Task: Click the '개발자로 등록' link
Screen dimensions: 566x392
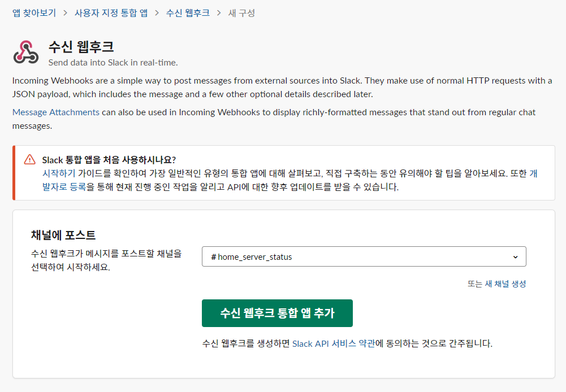Action: 64,187
